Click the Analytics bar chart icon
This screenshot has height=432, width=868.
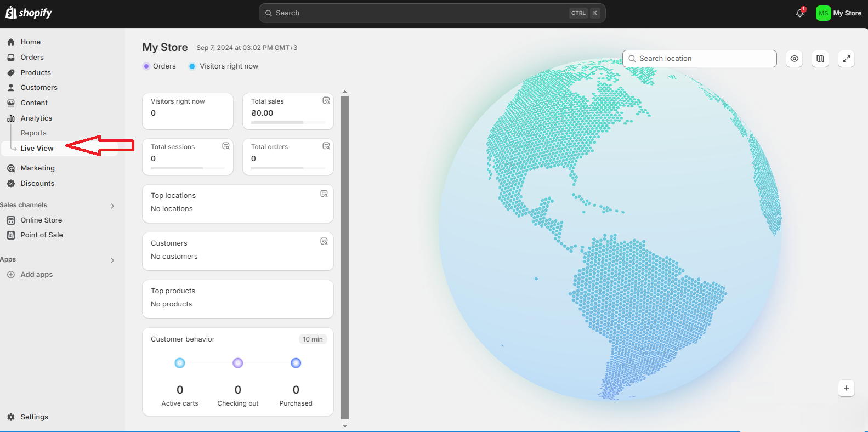[x=11, y=118]
